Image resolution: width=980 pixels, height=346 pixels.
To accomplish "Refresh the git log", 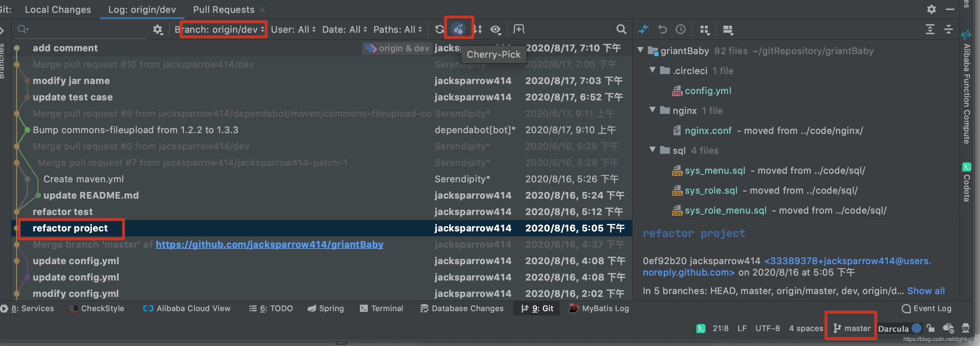I will (439, 29).
